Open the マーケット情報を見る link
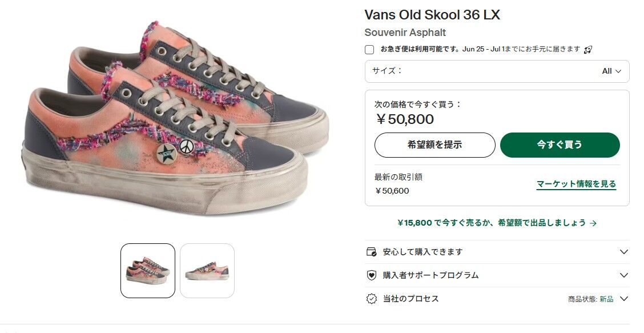This screenshot has width=644, height=333. pyautogui.click(x=576, y=184)
